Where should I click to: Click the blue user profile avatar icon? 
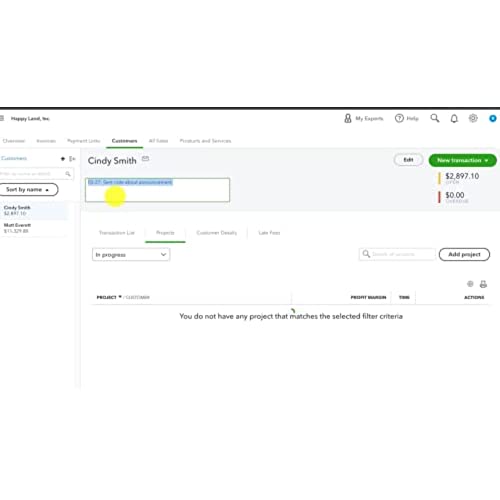(x=493, y=118)
